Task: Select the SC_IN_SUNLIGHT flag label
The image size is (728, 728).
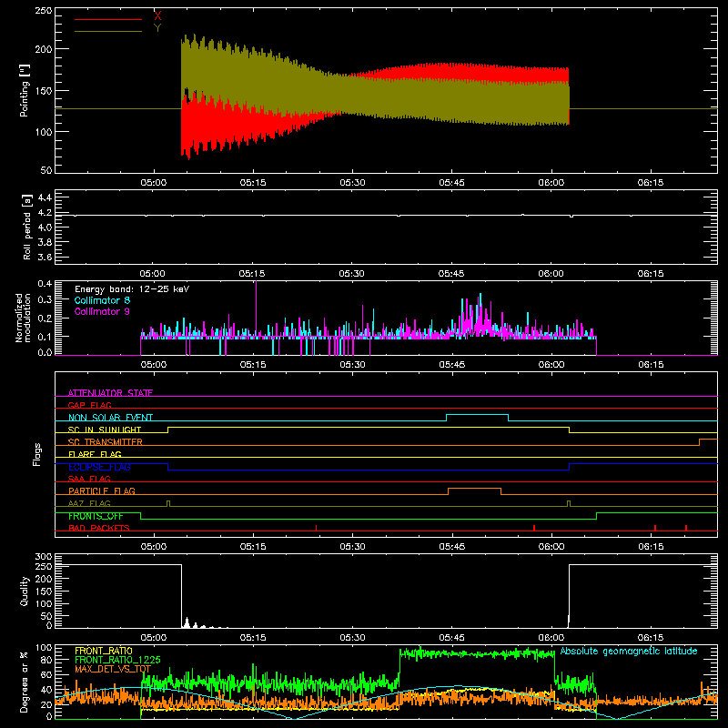Action: [x=105, y=430]
